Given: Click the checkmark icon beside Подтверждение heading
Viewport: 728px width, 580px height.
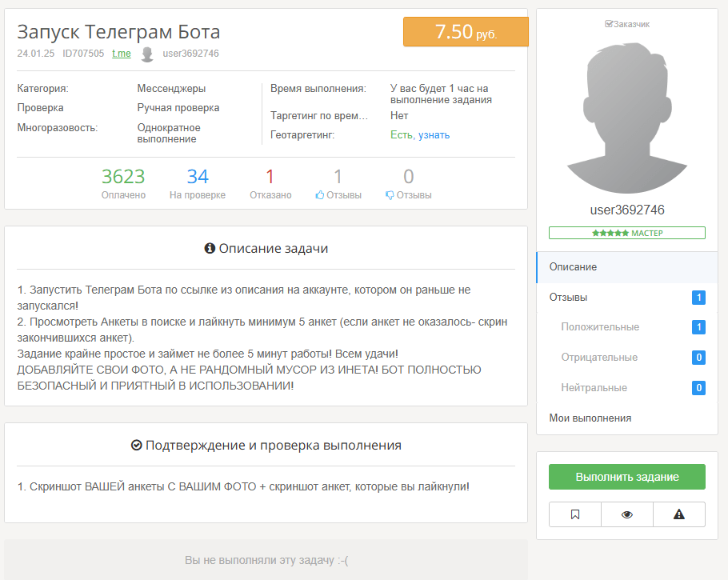Looking at the screenshot, I should pyautogui.click(x=136, y=446).
